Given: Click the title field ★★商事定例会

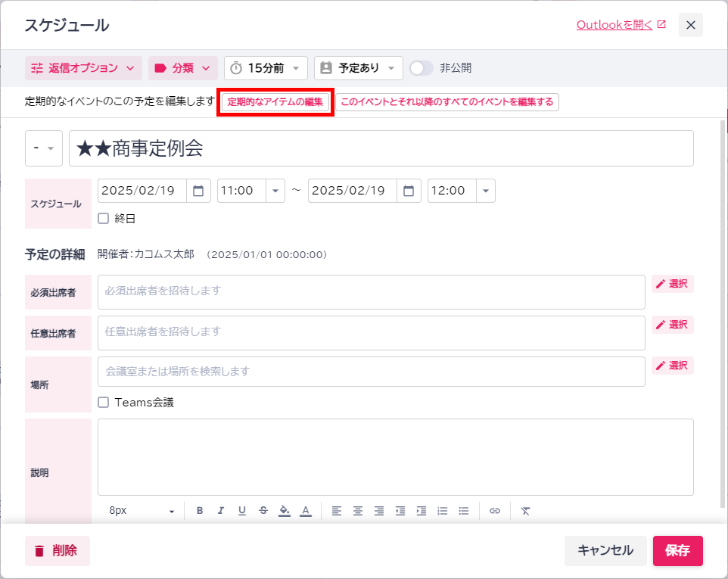Looking at the screenshot, I should coord(381,148).
